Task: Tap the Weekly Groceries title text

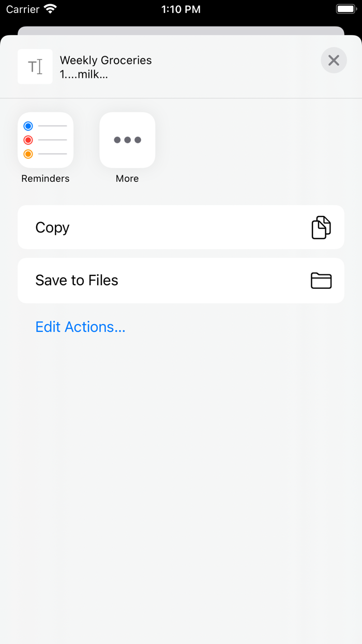Action: 105,60
